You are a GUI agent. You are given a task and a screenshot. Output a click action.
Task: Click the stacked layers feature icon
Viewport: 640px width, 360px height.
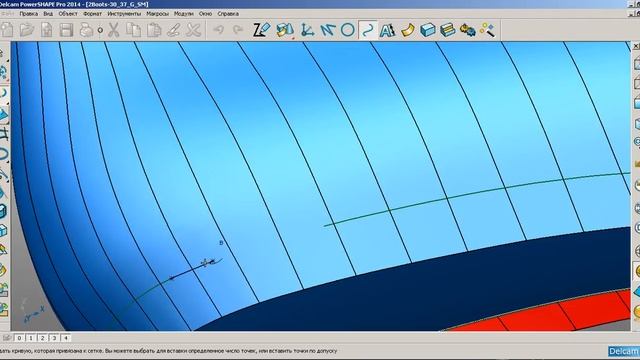[447, 30]
